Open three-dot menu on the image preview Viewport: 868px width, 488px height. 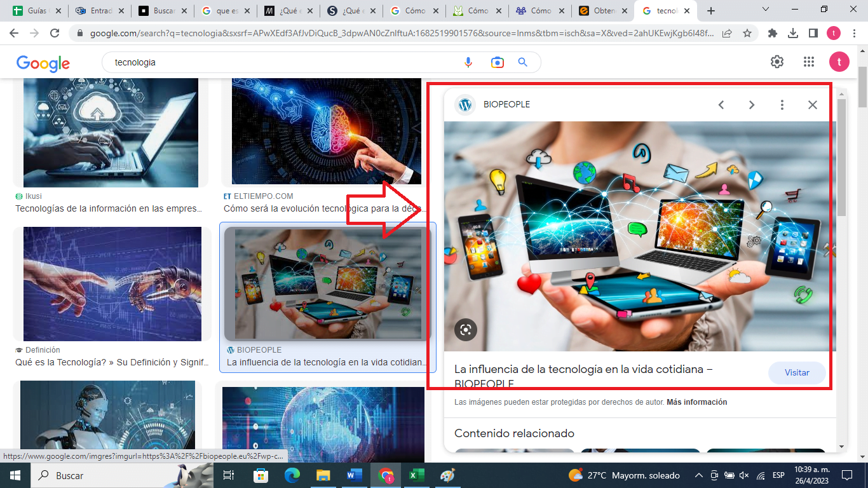click(782, 104)
